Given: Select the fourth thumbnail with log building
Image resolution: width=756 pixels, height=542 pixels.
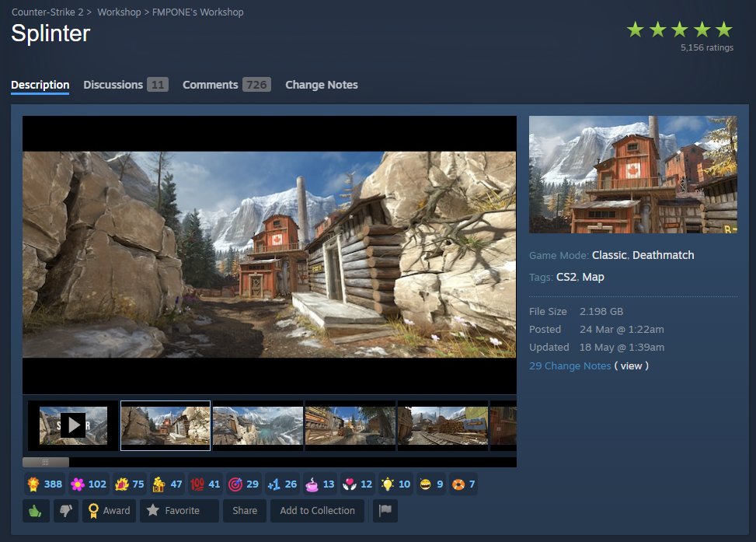Looking at the screenshot, I should point(350,425).
